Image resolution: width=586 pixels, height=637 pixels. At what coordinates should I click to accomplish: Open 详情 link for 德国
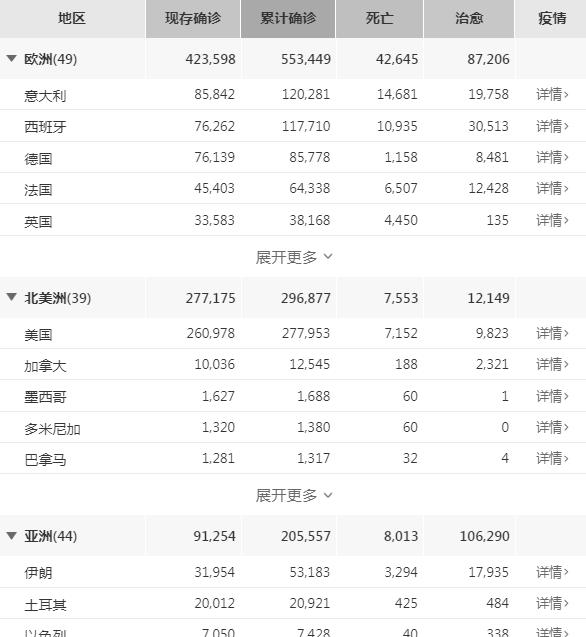[x=552, y=157]
